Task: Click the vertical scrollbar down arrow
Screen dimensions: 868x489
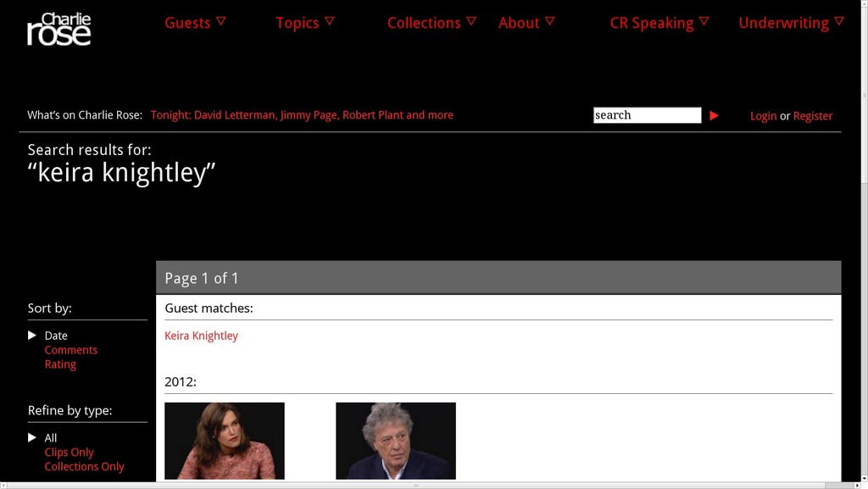Action: tap(864, 478)
